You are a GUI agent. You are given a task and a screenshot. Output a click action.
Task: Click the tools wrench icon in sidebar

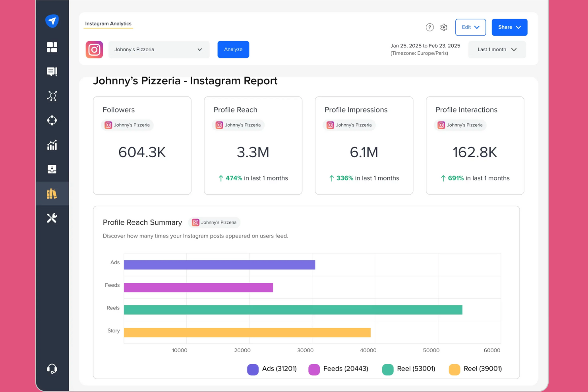(52, 218)
